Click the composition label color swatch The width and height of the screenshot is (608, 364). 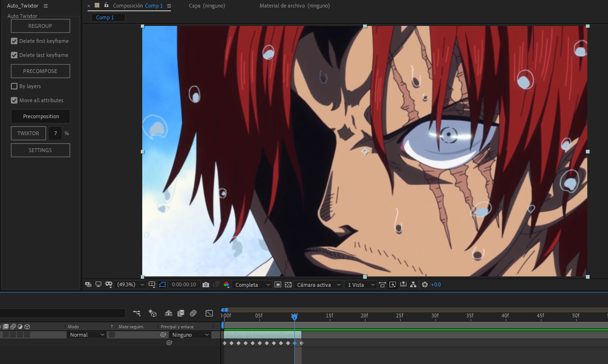[97, 5]
